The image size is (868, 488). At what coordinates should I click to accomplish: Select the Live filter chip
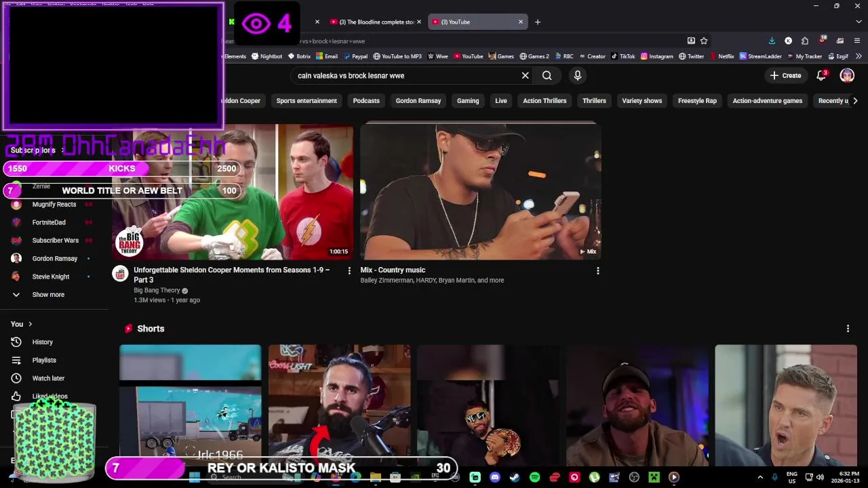coord(501,101)
